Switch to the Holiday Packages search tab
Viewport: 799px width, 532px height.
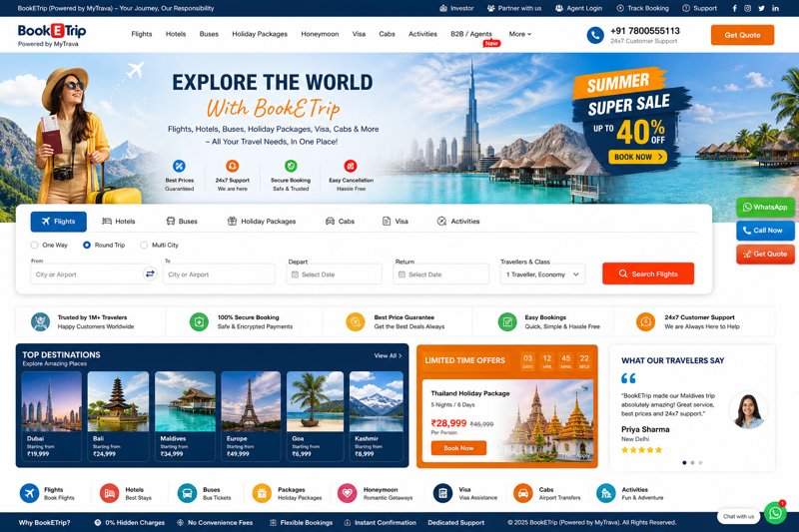pos(262,222)
